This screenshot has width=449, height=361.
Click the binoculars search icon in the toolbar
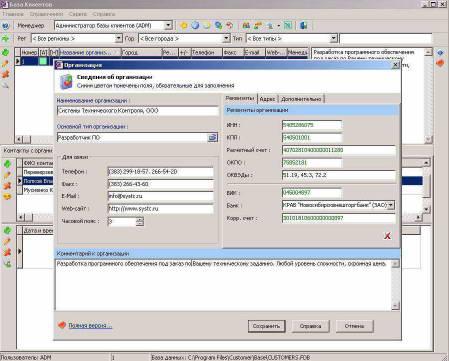click(x=246, y=26)
